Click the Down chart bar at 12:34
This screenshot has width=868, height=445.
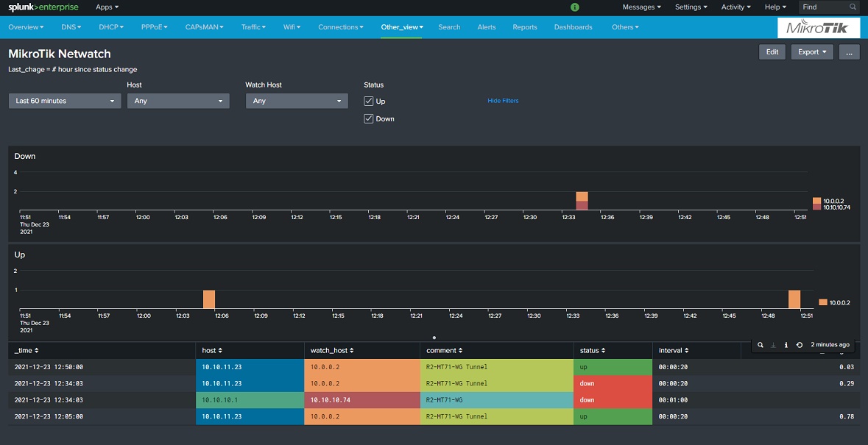pos(582,201)
